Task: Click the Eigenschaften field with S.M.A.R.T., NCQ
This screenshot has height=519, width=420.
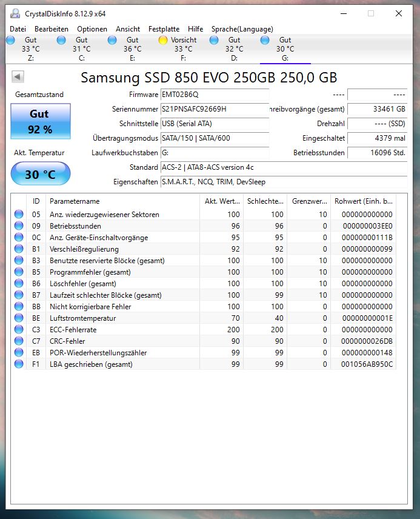Action: [284, 182]
